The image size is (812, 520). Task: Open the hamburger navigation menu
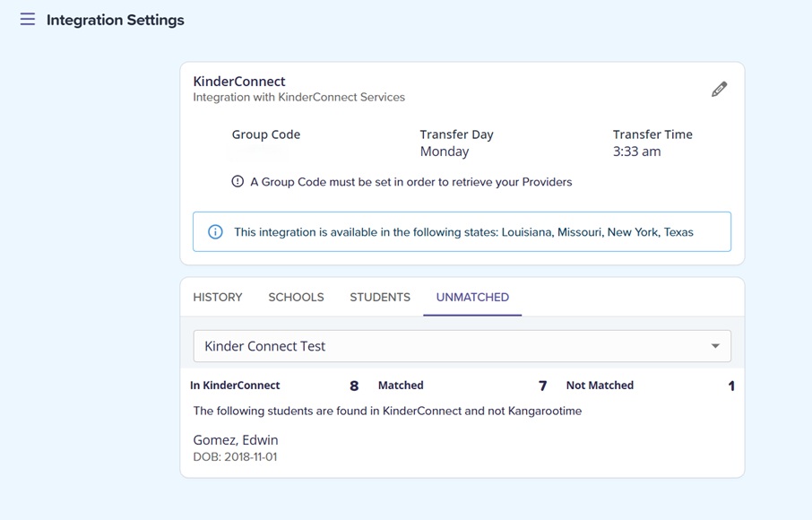[28, 20]
